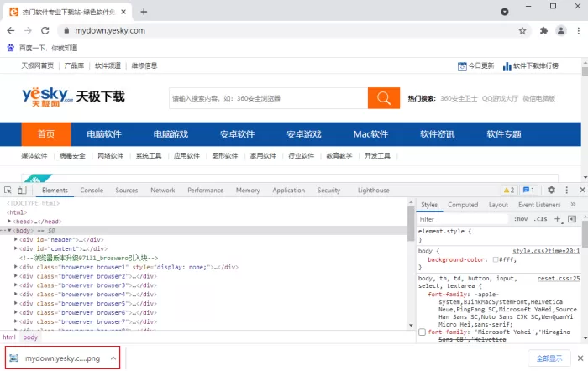Expand the head element node

(x=9, y=222)
